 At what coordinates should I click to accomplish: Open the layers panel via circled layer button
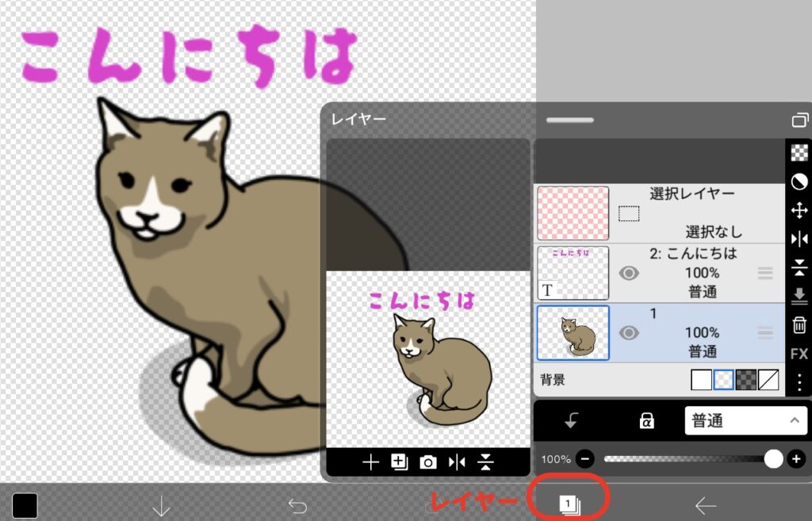tap(569, 505)
